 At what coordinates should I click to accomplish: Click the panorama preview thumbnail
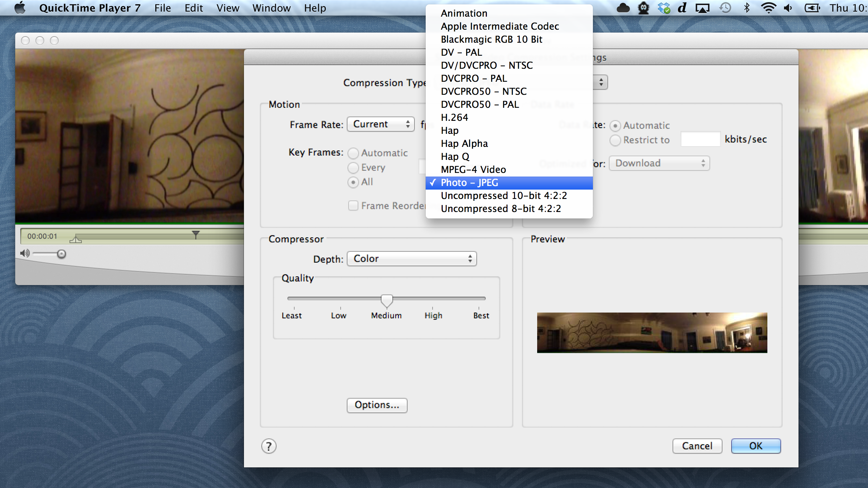coord(652,333)
